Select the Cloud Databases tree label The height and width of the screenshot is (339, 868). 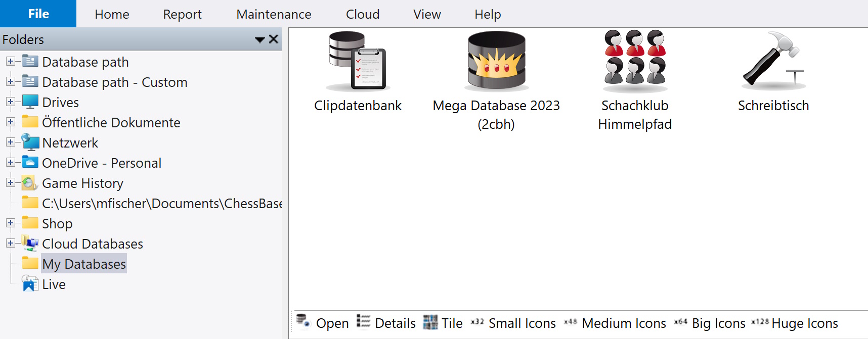(x=93, y=244)
